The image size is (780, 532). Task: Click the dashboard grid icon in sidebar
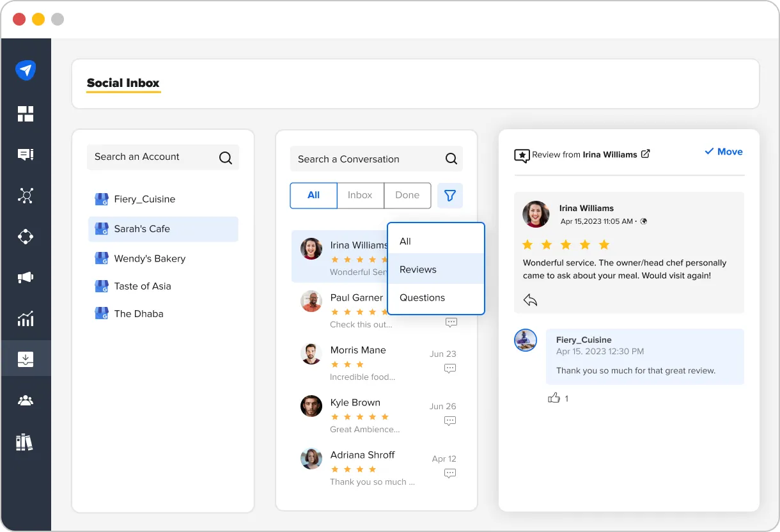[x=26, y=114]
